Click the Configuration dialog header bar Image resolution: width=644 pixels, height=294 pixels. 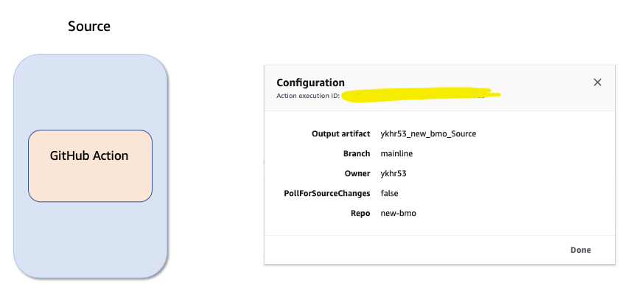439,88
